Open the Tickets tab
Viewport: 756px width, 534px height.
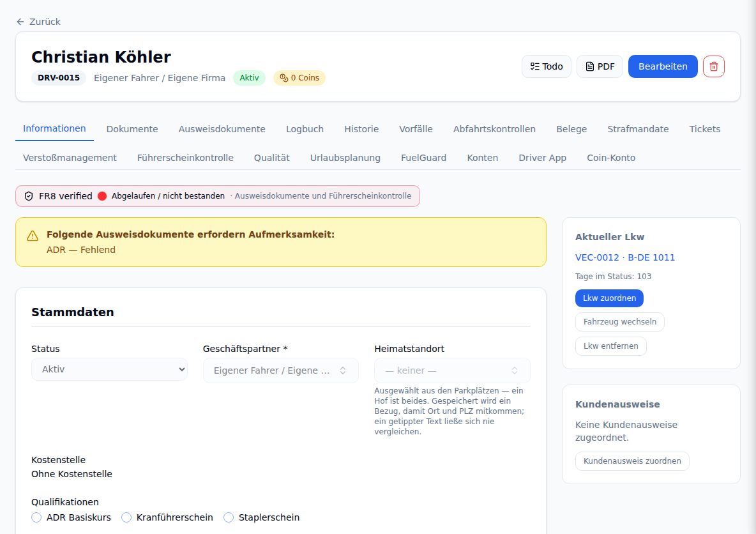click(x=704, y=129)
